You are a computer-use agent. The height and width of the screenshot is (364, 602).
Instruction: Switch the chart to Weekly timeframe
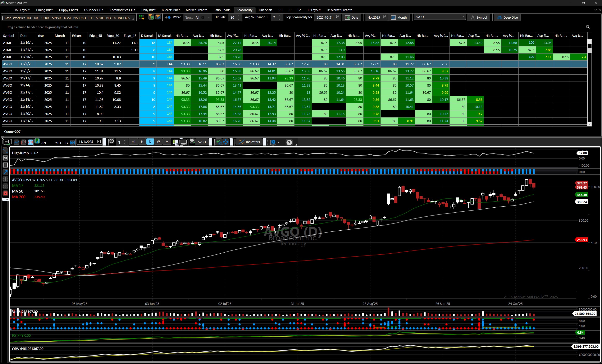coord(158,142)
